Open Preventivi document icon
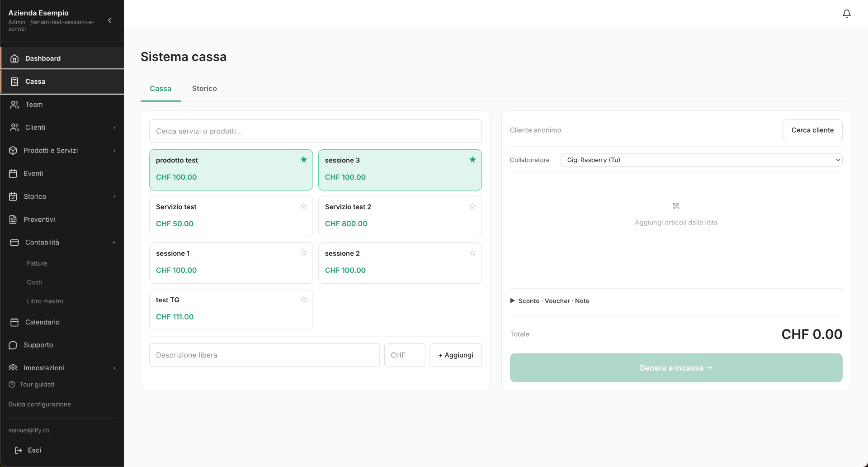Viewport: 868px width, 467px height. pyautogui.click(x=13, y=219)
